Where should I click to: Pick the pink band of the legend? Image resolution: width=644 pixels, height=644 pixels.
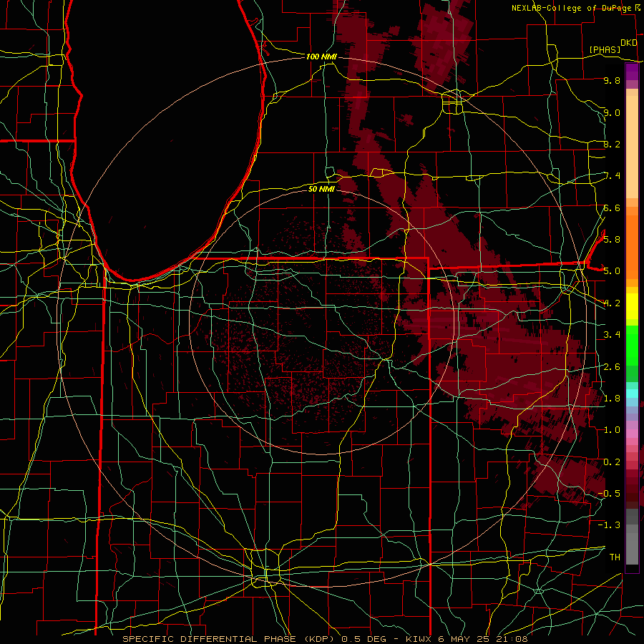(x=632, y=434)
